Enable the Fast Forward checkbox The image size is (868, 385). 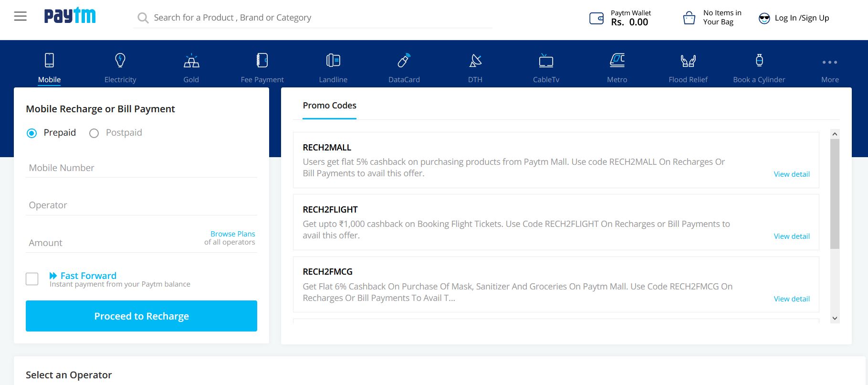(x=32, y=279)
